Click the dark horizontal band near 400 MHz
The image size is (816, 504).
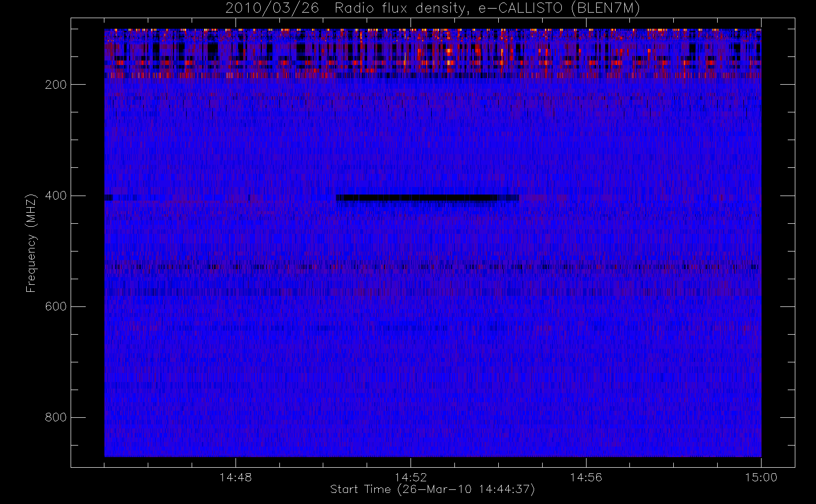[427, 198]
